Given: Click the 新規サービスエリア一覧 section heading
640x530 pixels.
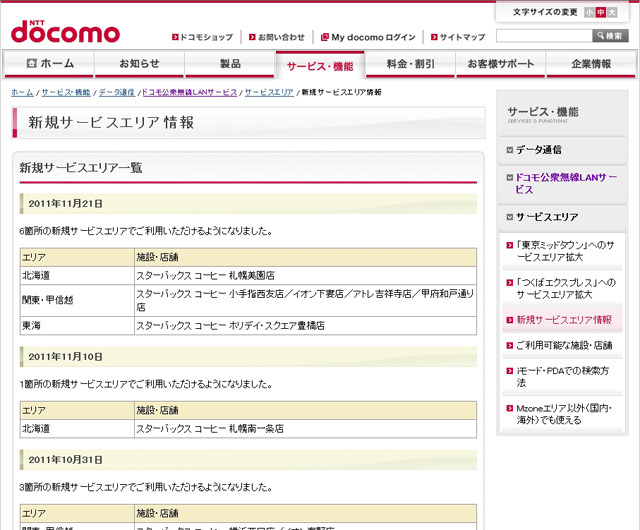Looking at the screenshot, I should tap(81, 168).
